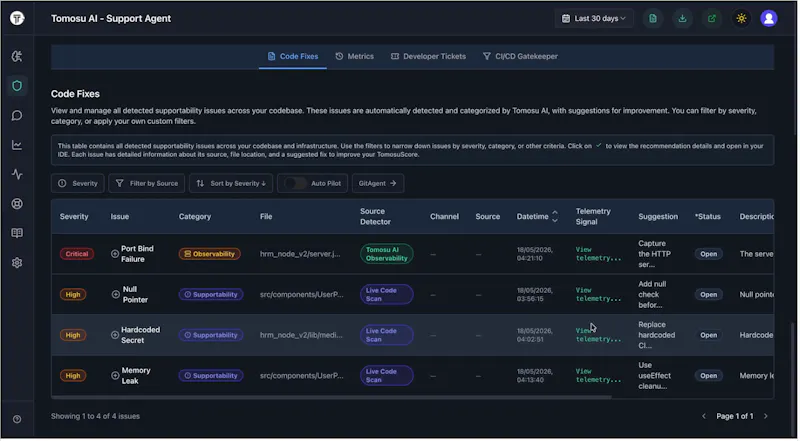800x441 pixels.
Task: Switch to the Metrics tab
Action: pyautogui.click(x=355, y=56)
